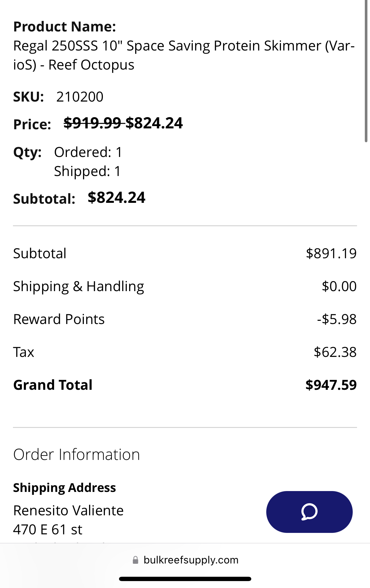Click the discounted $824.24 price
The height and width of the screenshot is (588, 370).
pos(154,123)
